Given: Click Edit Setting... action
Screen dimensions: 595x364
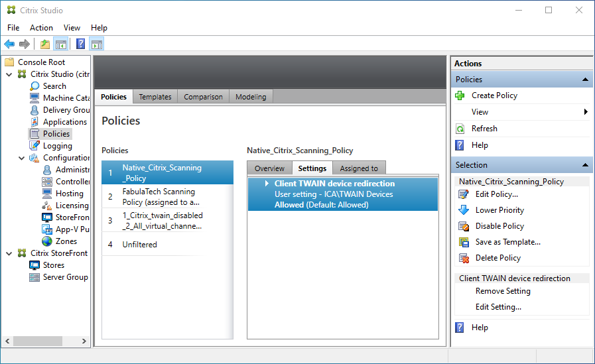Looking at the screenshot, I should [x=498, y=307].
